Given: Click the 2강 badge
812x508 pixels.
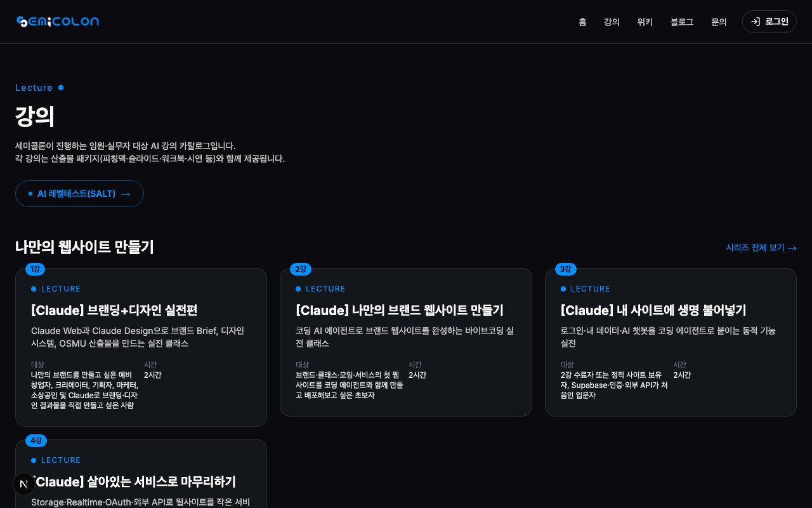Looking at the screenshot, I should click(x=301, y=269).
